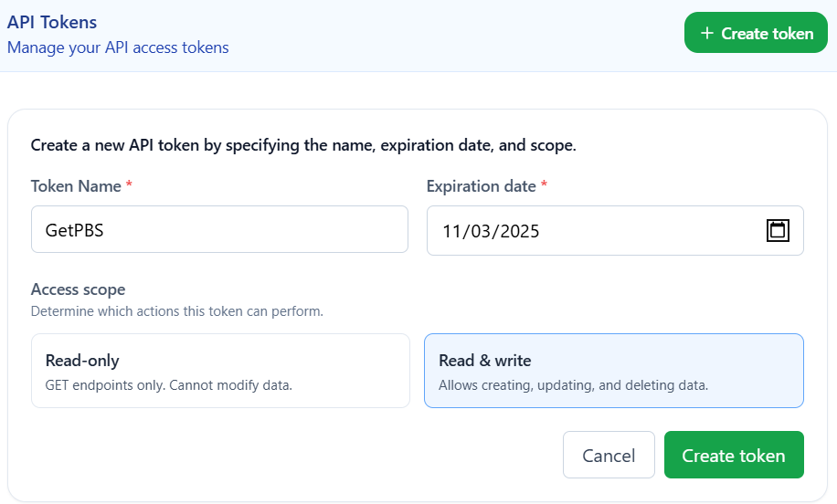
Task: Open the calendar date picker icon
Action: coord(777,230)
